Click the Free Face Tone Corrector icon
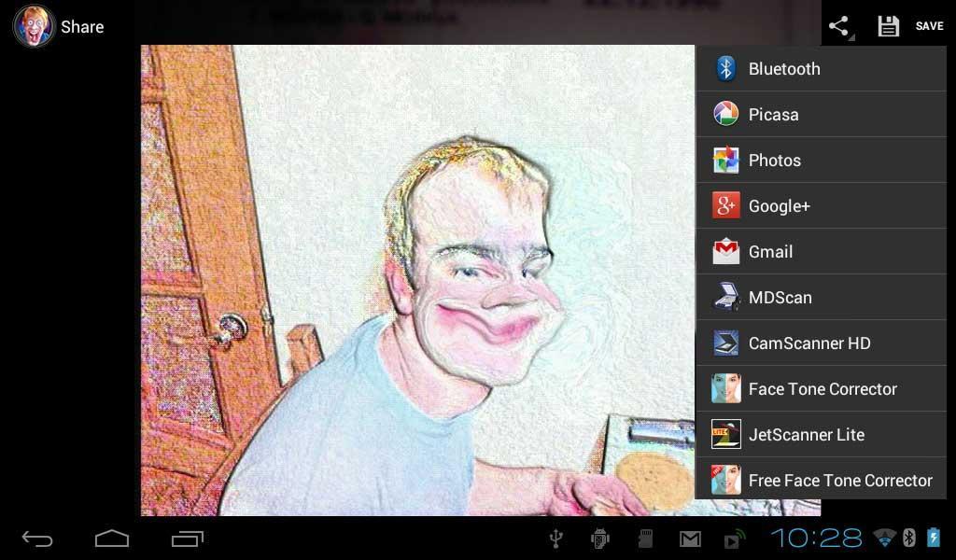This screenshot has height=560, width=956. pos(725,480)
